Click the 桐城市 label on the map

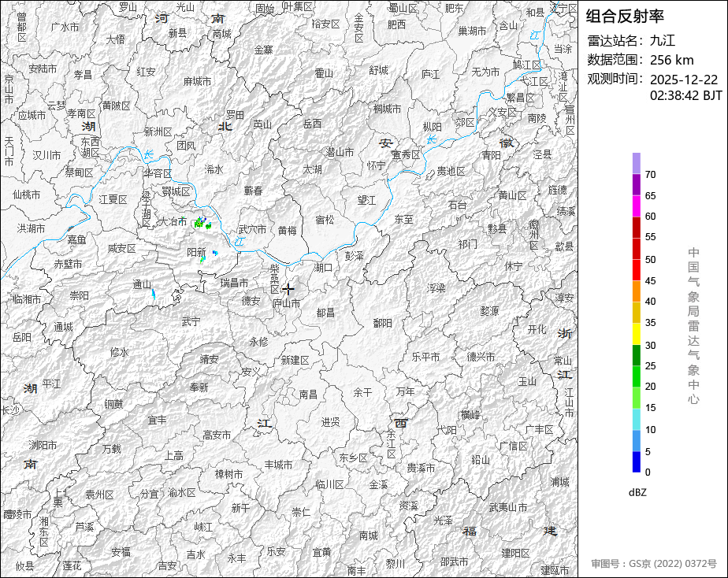pyautogui.click(x=387, y=109)
